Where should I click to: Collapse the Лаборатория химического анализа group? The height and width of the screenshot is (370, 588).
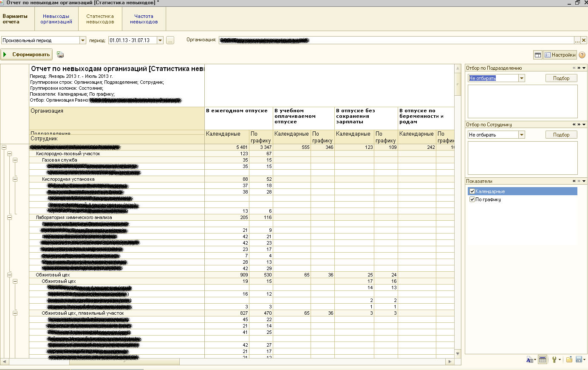[x=9, y=217]
